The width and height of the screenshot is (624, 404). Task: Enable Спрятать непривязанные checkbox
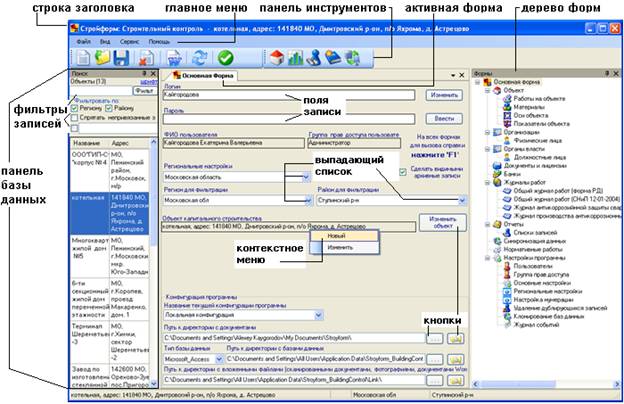point(74,118)
